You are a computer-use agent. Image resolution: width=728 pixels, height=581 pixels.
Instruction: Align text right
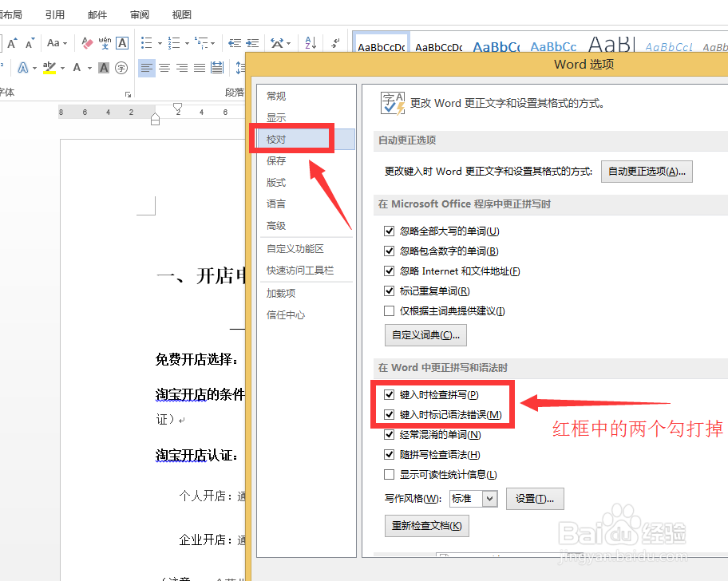point(182,68)
